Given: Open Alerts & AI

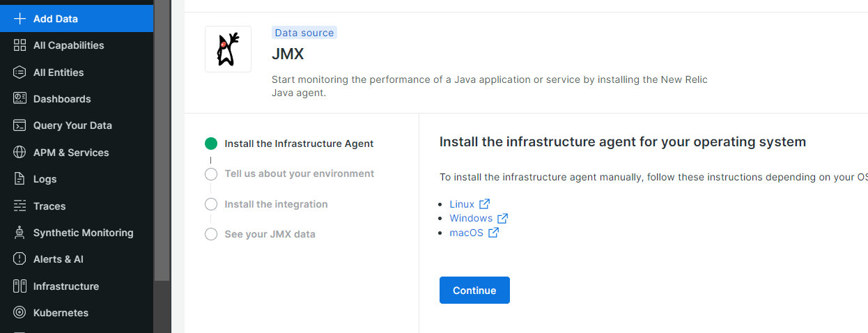Looking at the screenshot, I should [77, 259].
